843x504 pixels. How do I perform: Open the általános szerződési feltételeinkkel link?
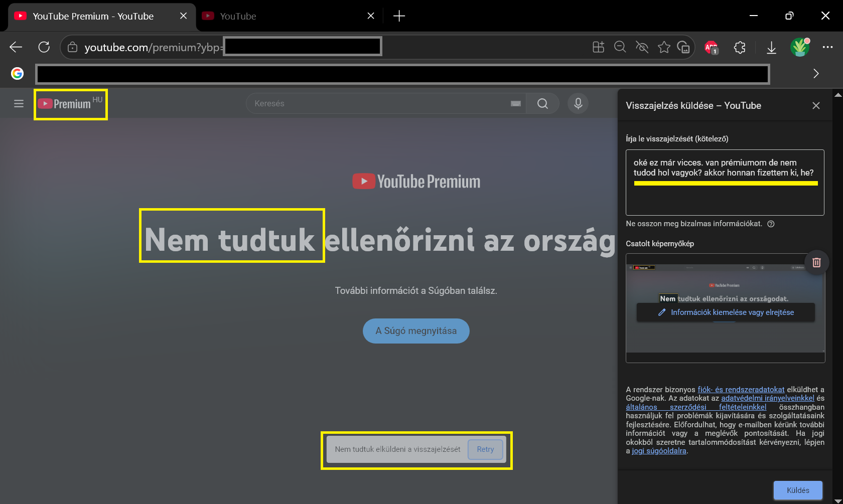click(696, 407)
